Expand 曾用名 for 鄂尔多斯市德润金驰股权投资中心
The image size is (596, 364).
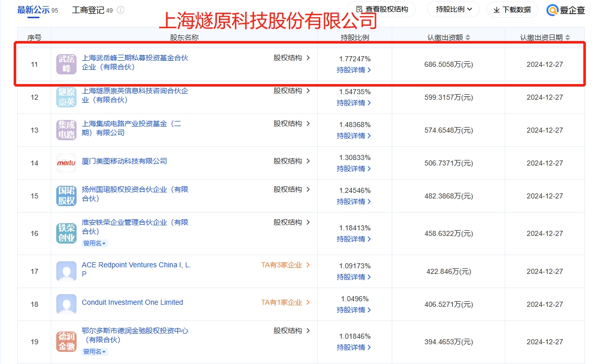[x=95, y=352]
